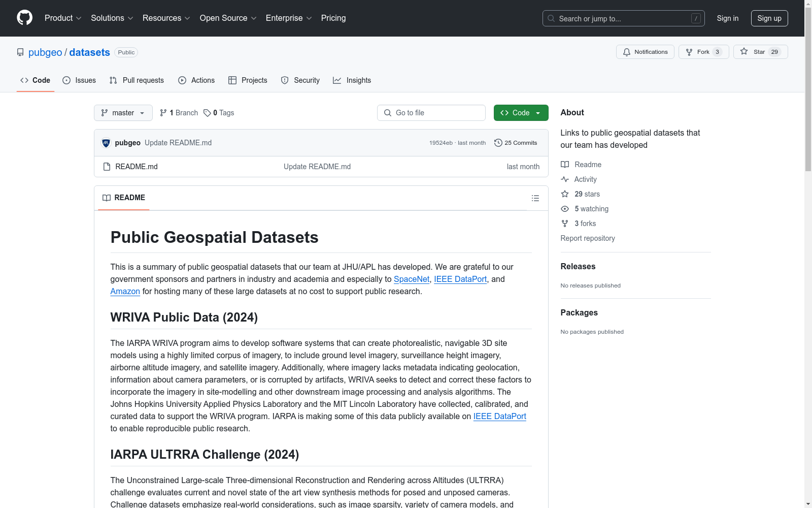This screenshot has width=812, height=508.
Task: Click the Activity link in About
Action: coord(579,179)
